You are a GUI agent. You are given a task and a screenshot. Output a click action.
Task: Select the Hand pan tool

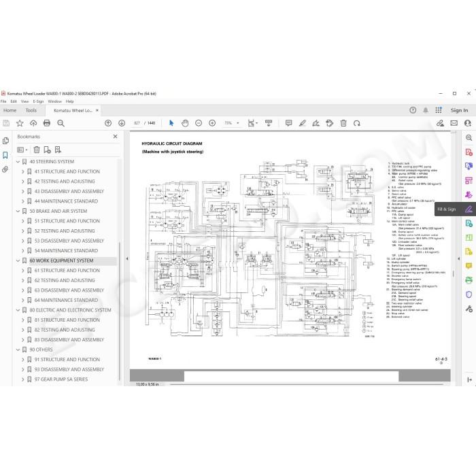click(x=185, y=123)
